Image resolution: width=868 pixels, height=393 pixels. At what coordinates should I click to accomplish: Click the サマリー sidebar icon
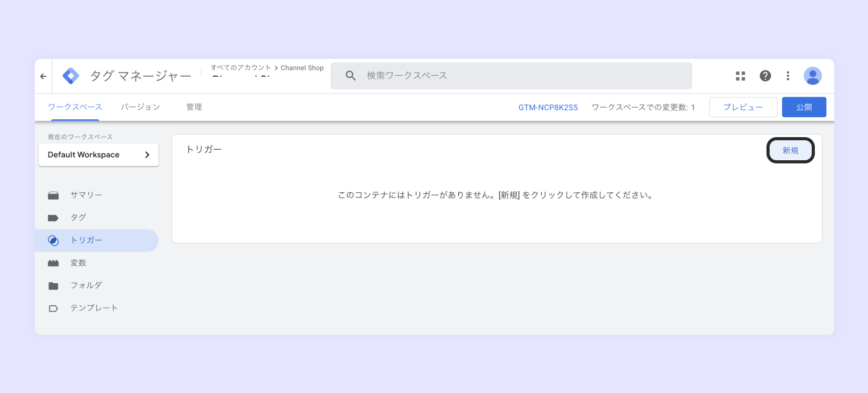pos(53,195)
